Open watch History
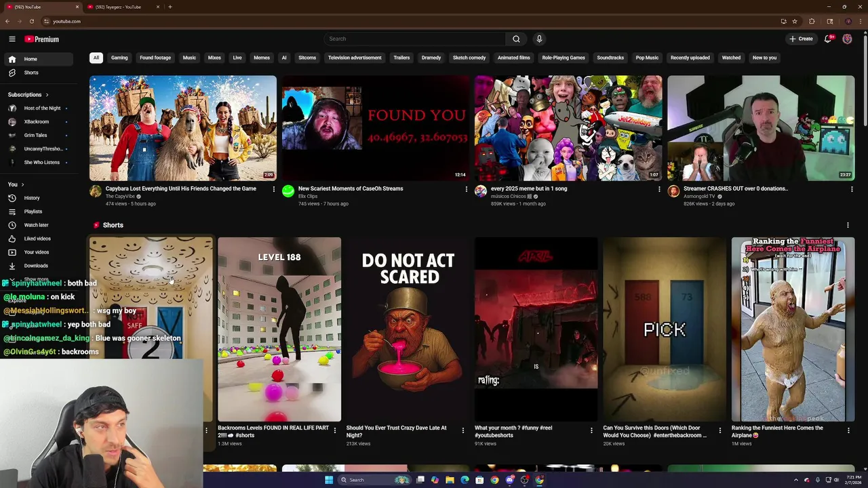Viewport: 868px width, 488px height. click(x=39, y=198)
